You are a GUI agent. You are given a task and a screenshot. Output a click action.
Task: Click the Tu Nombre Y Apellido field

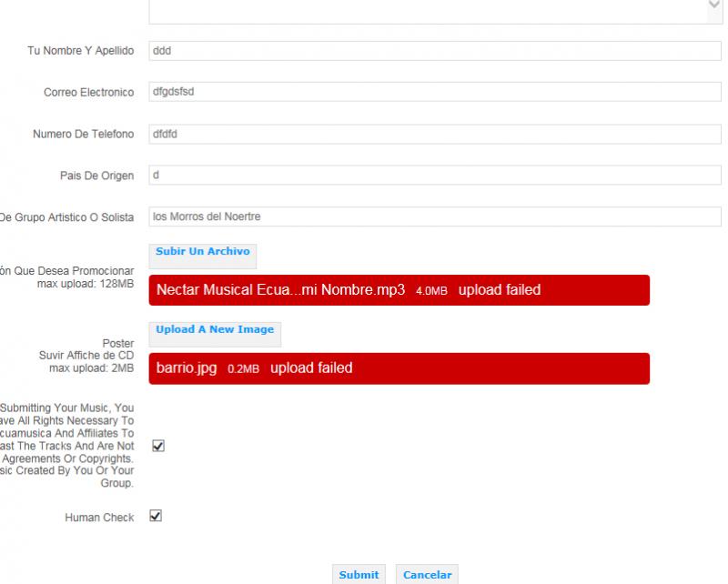pyautogui.click(x=435, y=51)
